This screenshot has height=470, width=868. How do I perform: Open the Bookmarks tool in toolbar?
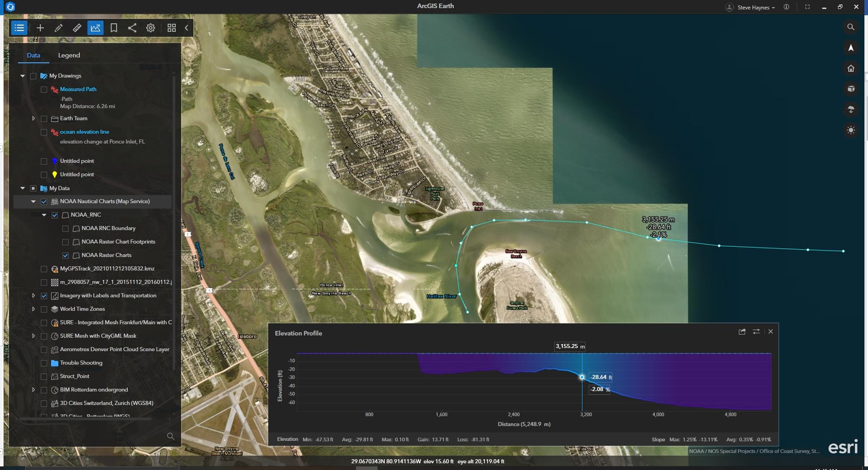(x=114, y=28)
